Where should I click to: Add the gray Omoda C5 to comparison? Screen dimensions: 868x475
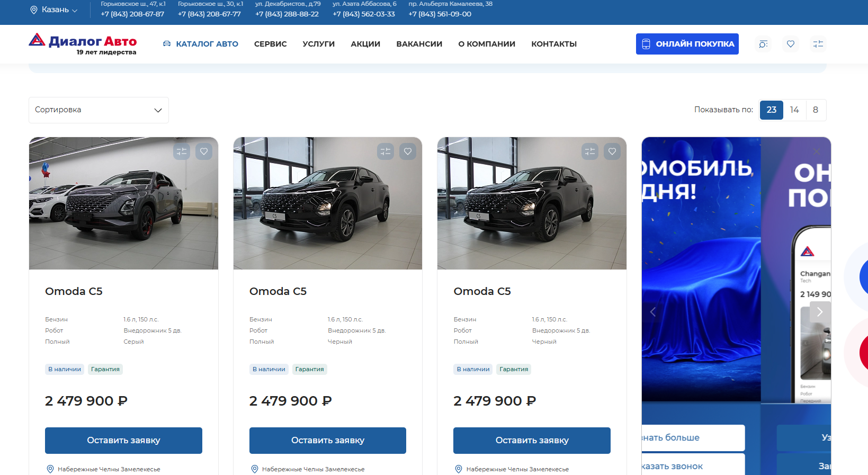pyautogui.click(x=182, y=151)
